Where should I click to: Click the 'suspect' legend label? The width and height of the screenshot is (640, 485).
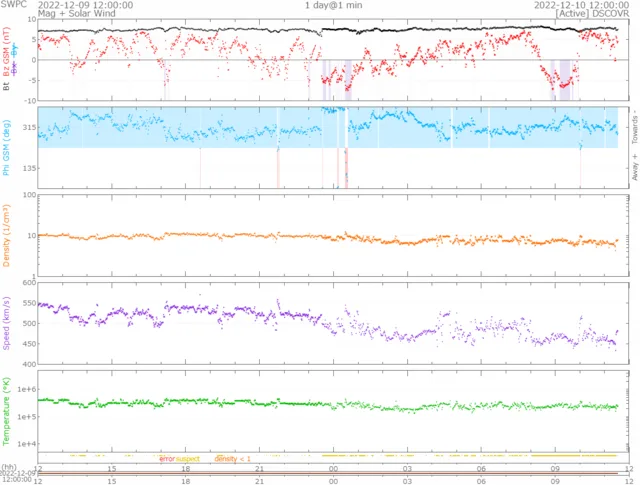[x=187, y=458]
